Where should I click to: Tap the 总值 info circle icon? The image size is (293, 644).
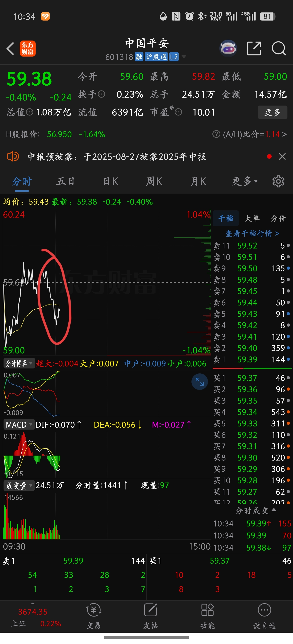tap(30, 112)
